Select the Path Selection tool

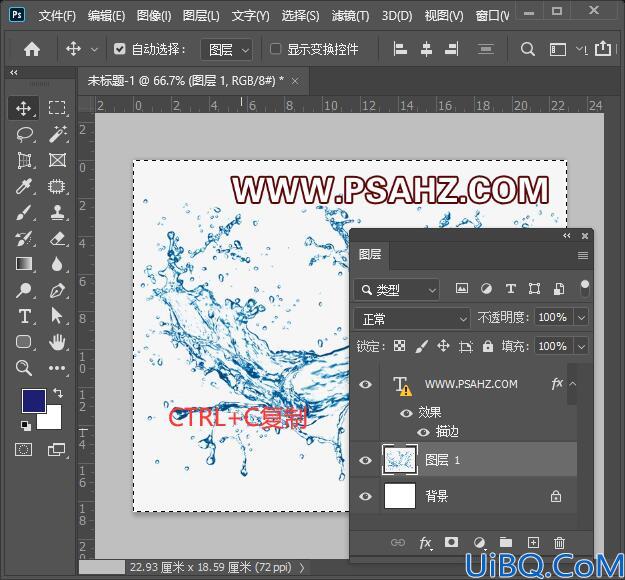point(57,316)
